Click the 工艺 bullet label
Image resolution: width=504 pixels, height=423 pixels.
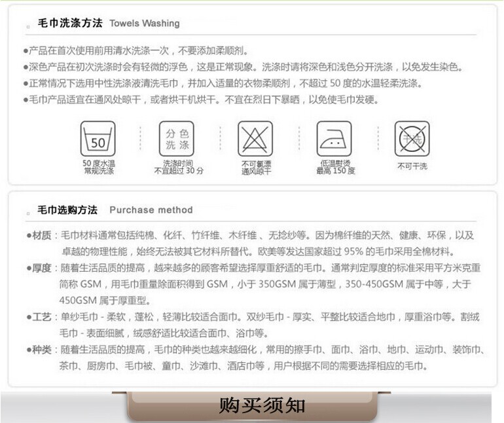click(x=41, y=317)
